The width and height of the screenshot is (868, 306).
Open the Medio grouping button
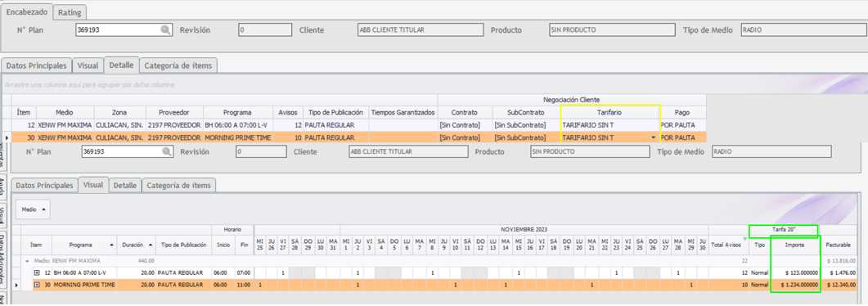(x=34, y=209)
